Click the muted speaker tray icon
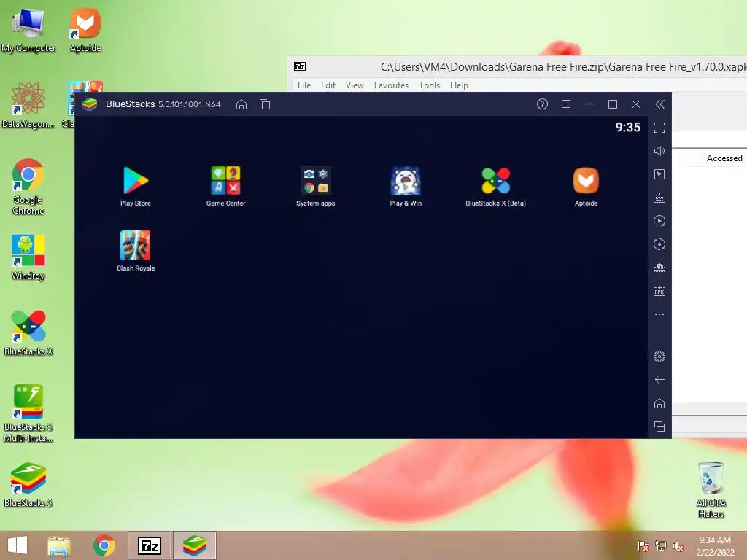The width and height of the screenshot is (747, 560). 678,545
